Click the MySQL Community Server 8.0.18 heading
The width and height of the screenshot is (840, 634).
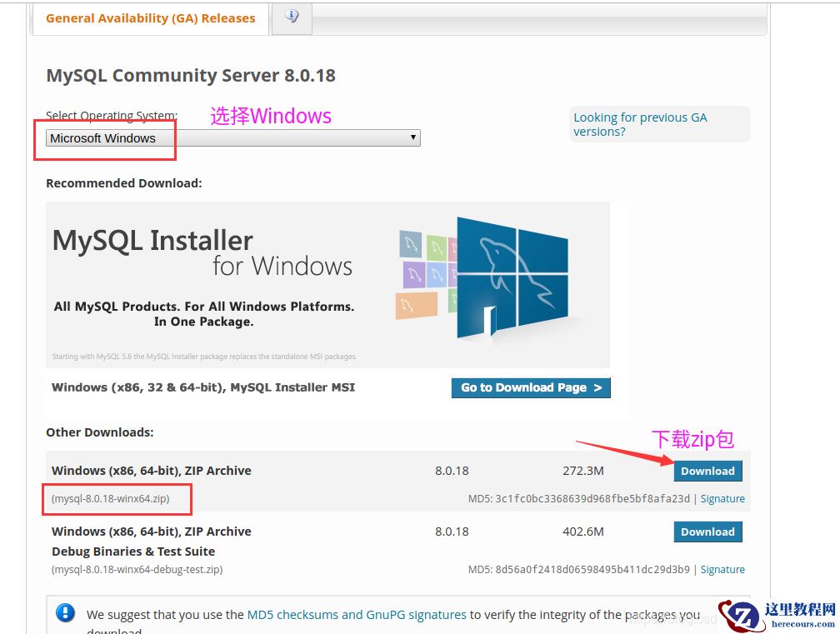coord(191,76)
